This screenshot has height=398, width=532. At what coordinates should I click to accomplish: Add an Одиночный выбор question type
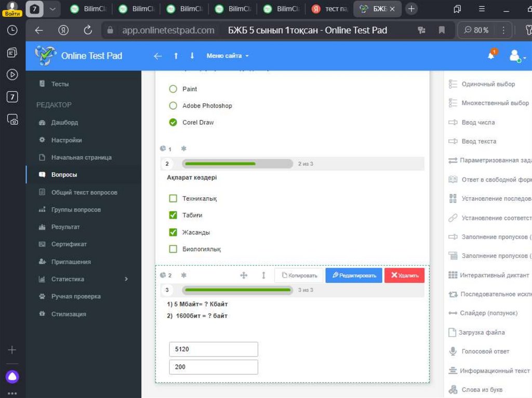click(482, 84)
